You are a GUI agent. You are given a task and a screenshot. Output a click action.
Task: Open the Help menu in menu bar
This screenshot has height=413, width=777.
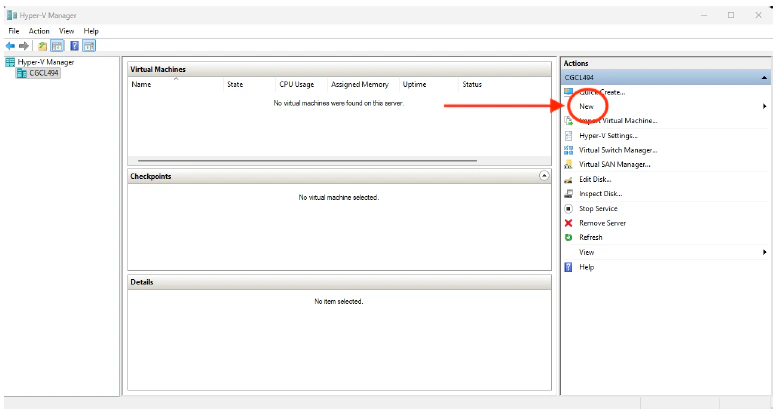click(91, 31)
